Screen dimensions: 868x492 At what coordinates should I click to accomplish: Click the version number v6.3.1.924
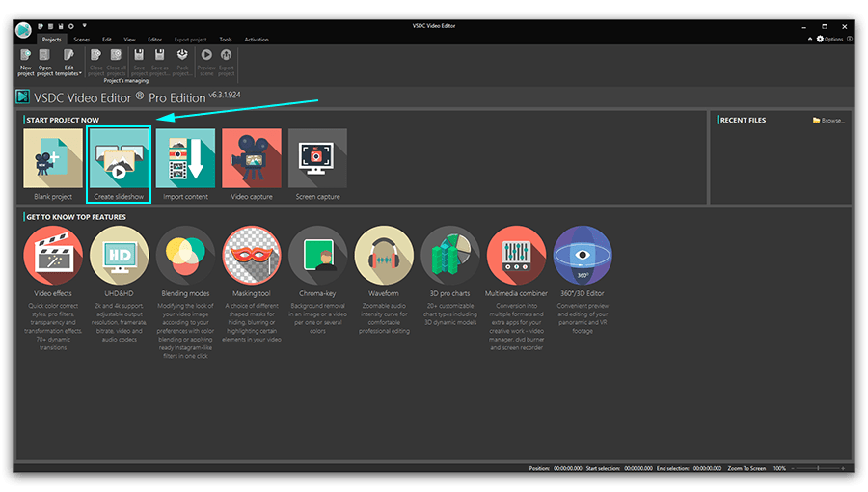[225, 95]
